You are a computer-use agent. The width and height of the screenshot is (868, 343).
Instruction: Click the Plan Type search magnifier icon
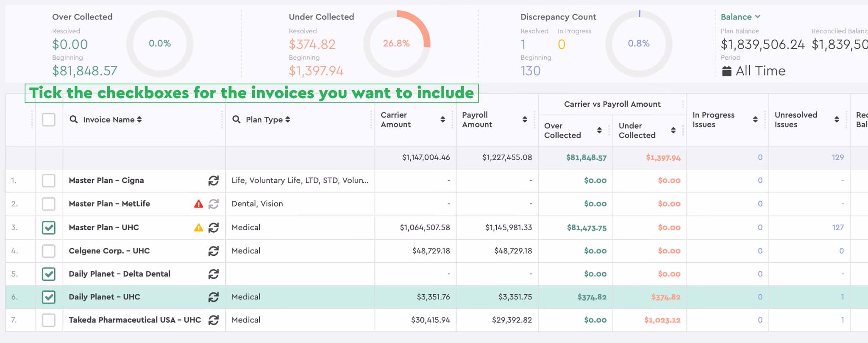pyautogui.click(x=236, y=119)
